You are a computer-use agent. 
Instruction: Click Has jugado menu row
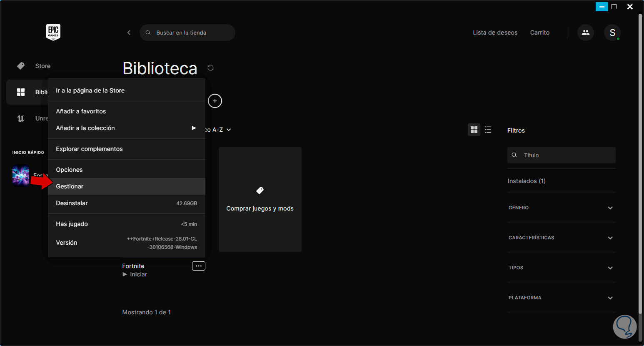[127, 224]
